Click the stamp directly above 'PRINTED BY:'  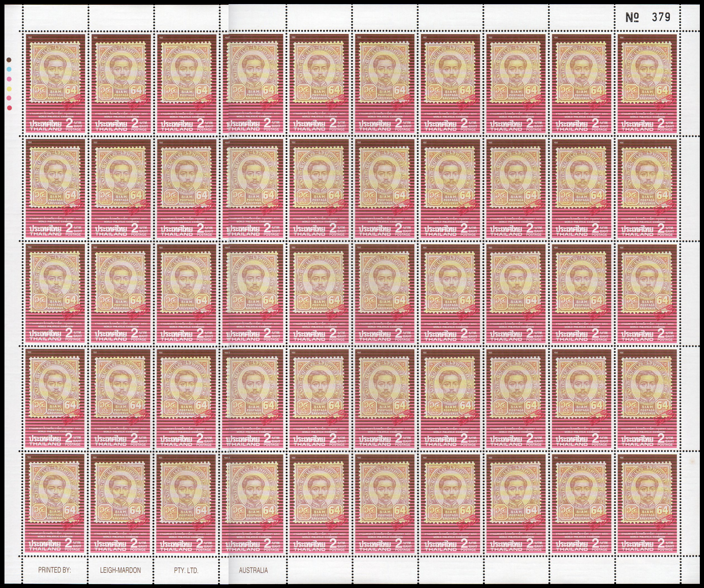(55, 504)
